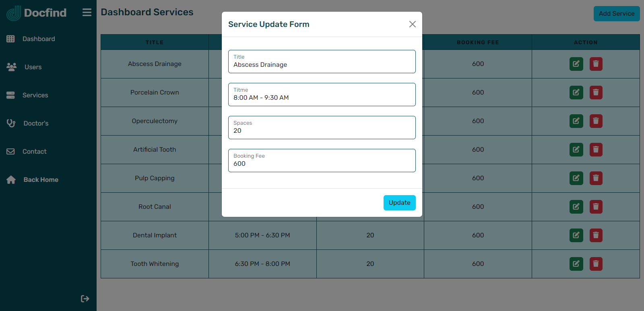Edit the Pulp Capping service
This screenshot has width=644, height=311.
pyautogui.click(x=576, y=178)
